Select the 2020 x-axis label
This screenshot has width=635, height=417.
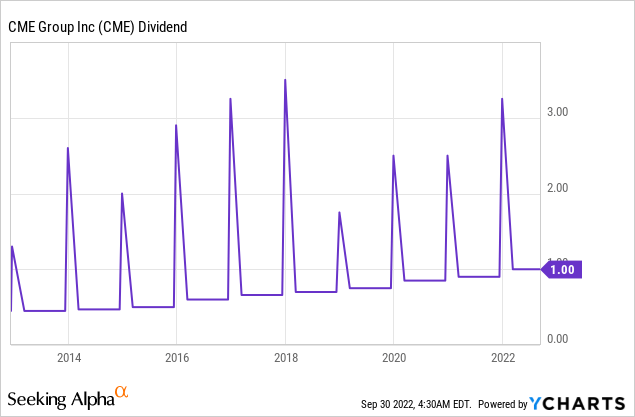click(x=394, y=358)
